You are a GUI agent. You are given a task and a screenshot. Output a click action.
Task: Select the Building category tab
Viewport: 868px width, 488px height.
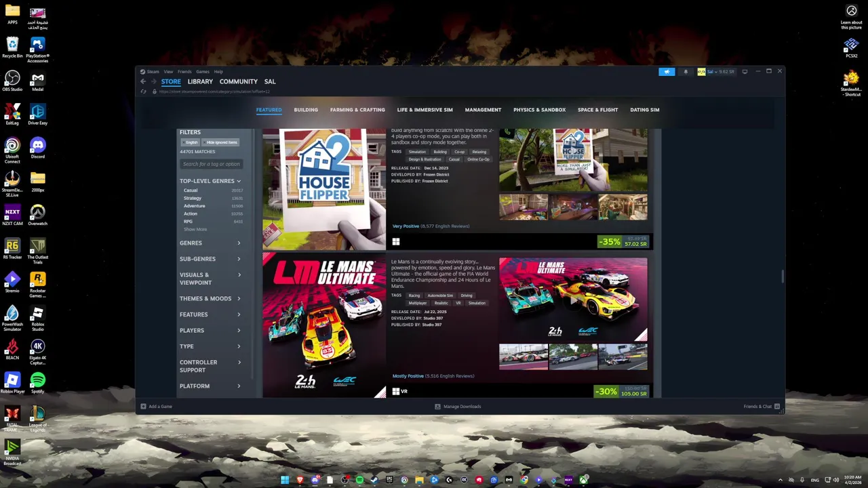click(306, 110)
